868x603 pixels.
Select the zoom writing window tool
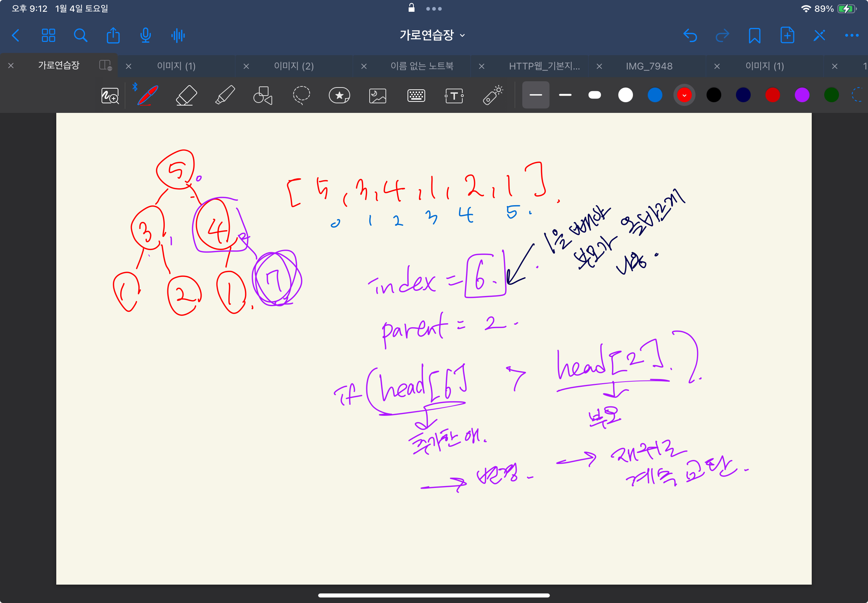click(110, 96)
